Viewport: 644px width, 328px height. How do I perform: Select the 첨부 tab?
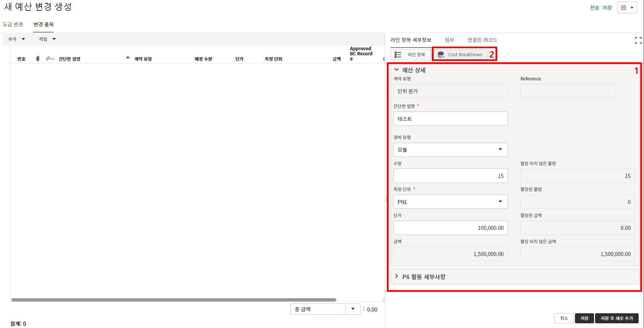(x=449, y=40)
